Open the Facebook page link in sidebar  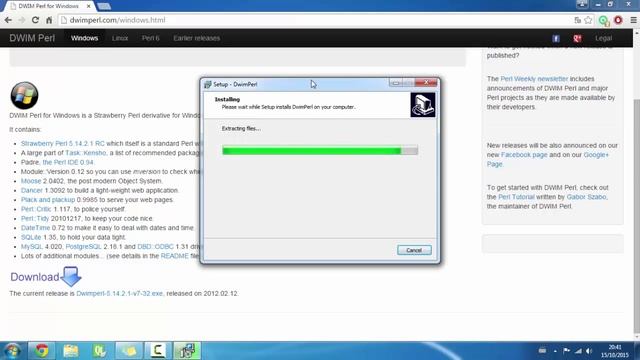(524, 155)
